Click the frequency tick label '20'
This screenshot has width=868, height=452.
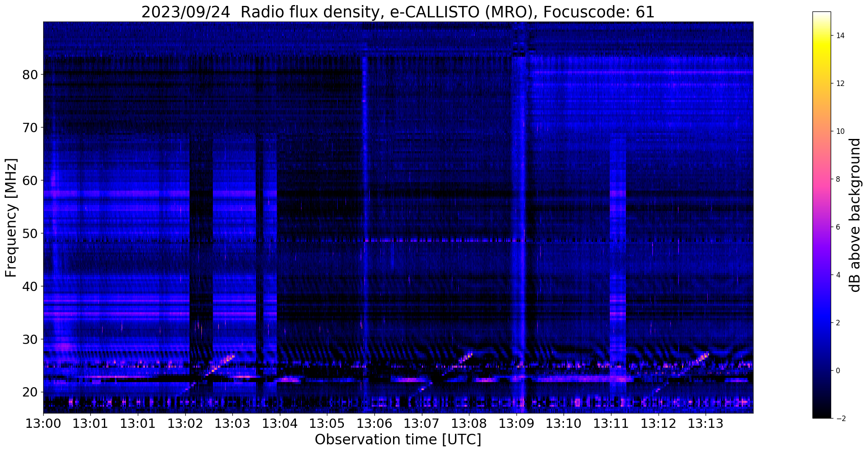(x=30, y=392)
